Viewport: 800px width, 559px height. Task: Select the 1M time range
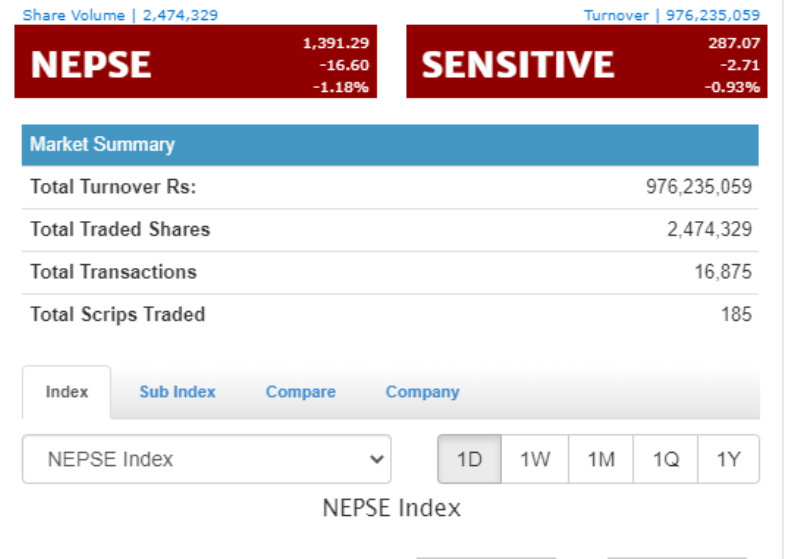pyautogui.click(x=601, y=459)
